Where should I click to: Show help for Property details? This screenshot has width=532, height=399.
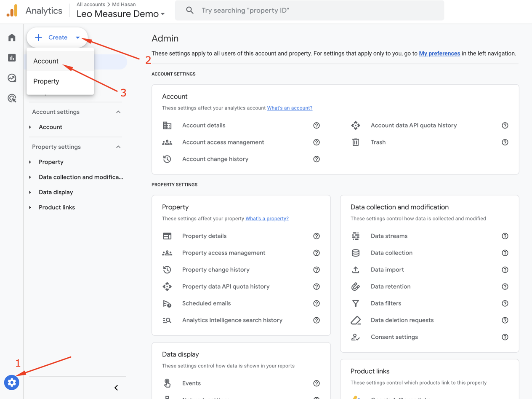coord(317,236)
